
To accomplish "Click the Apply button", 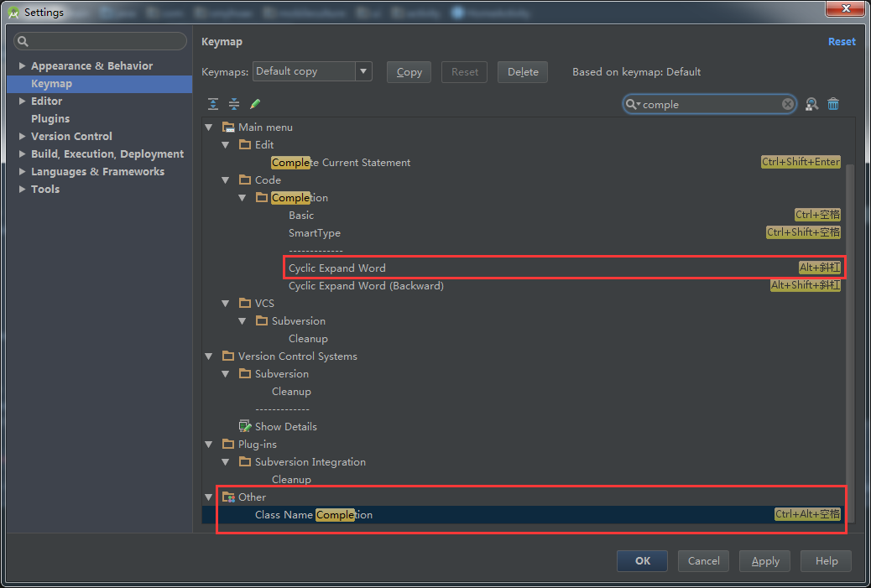I will click(x=765, y=561).
